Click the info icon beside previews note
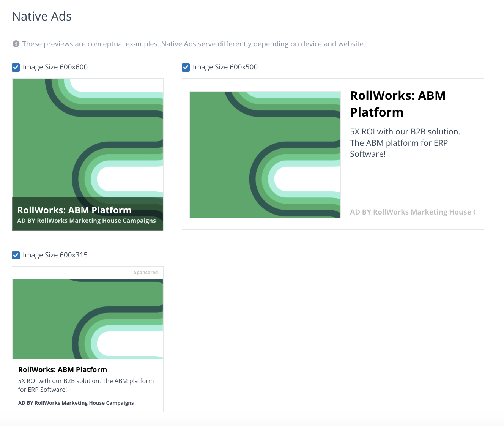Screen dimensions: 504x426 [x=16, y=44]
